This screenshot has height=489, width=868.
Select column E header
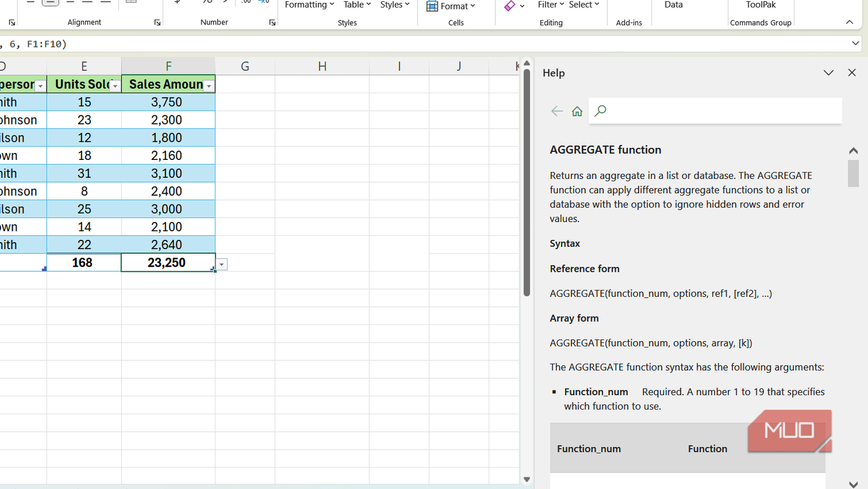click(84, 66)
